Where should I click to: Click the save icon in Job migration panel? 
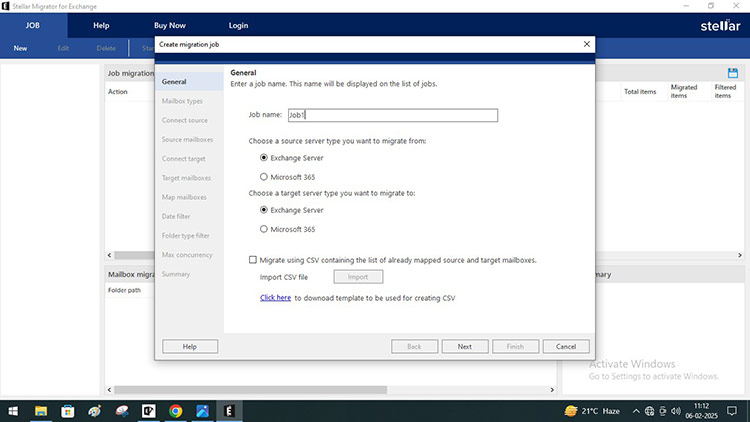point(733,73)
